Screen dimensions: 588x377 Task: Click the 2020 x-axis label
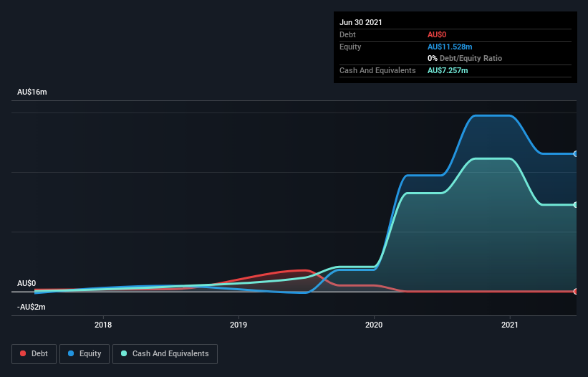point(374,325)
